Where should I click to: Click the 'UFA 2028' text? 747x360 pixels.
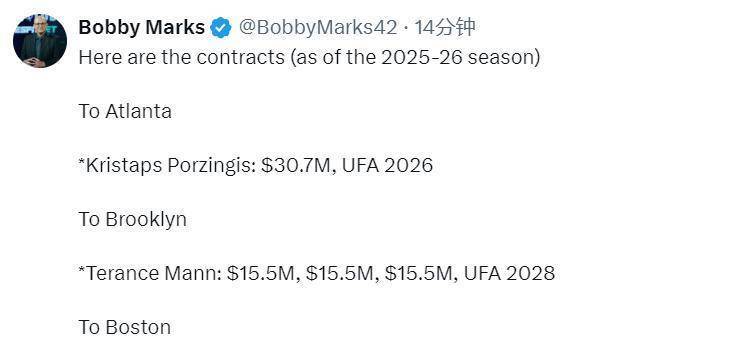[509, 273]
